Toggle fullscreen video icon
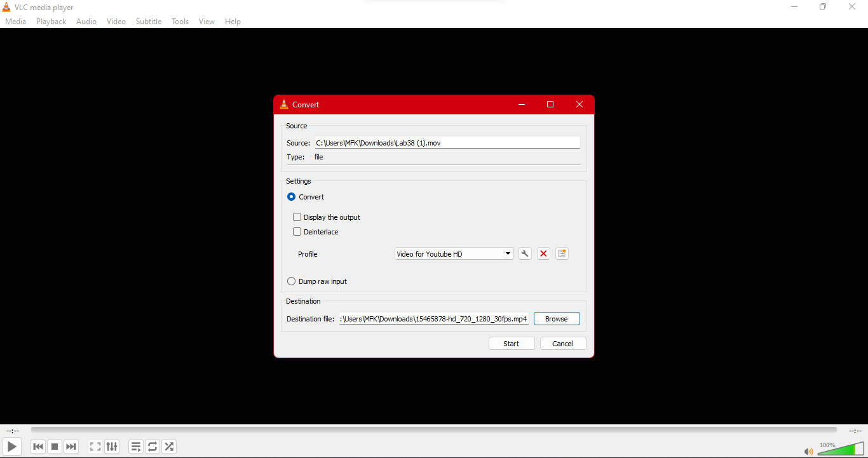 coord(95,447)
